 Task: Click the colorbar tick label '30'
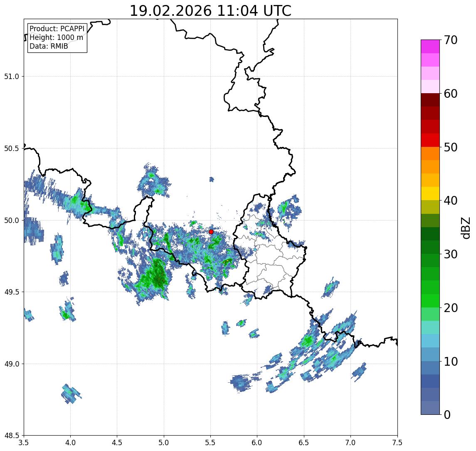click(x=451, y=254)
